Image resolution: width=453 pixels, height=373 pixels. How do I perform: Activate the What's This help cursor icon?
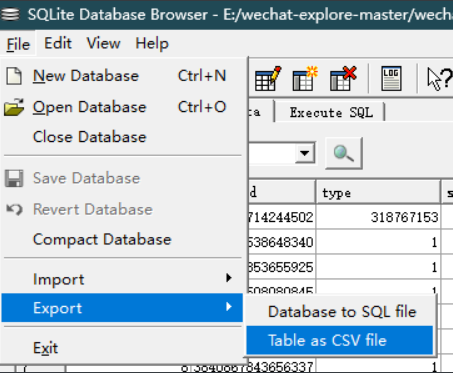coord(439,79)
